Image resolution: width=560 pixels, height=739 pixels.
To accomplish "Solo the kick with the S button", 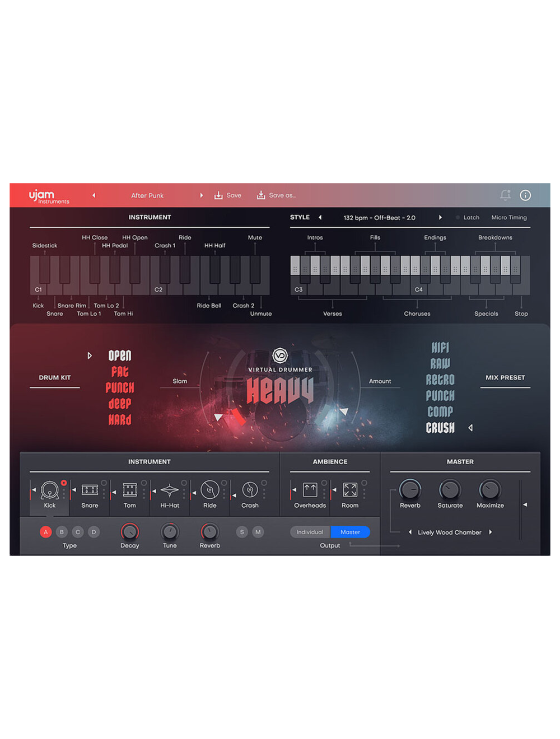I will tap(242, 532).
